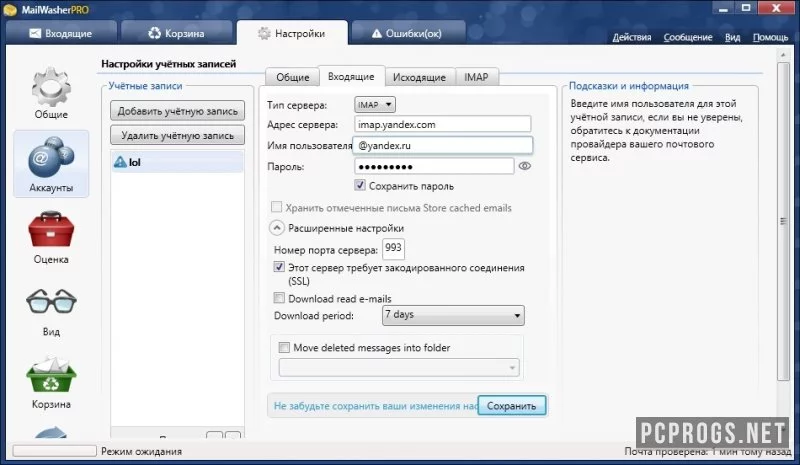Switch to the Корзина main tab
The height and width of the screenshot is (465, 800).
(176, 33)
